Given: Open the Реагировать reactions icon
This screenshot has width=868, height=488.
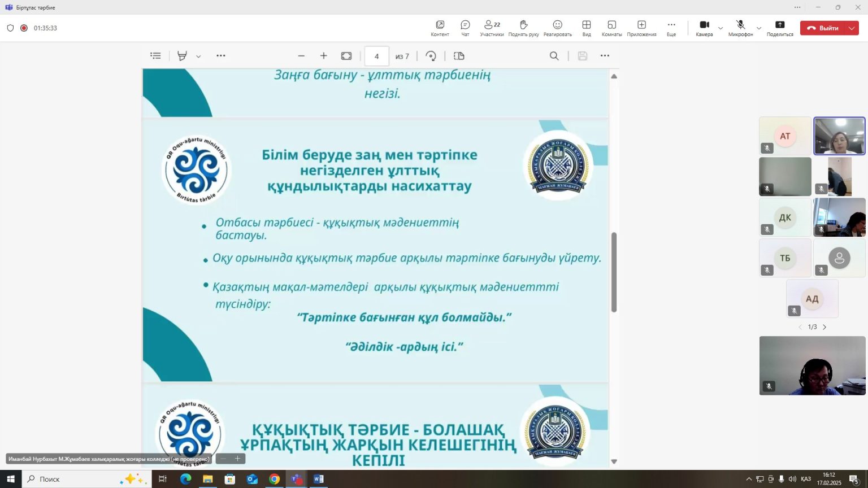Looking at the screenshot, I should tap(557, 28).
